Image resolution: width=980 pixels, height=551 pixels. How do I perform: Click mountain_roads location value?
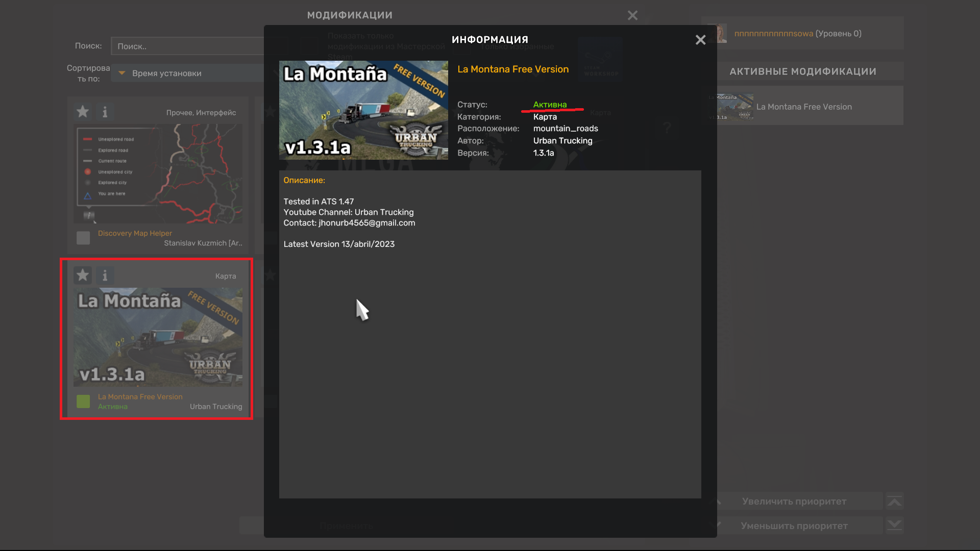coord(566,129)
